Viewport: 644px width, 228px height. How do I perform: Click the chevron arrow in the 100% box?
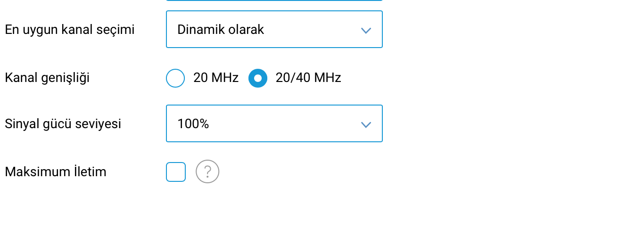[x=366, y=124]
